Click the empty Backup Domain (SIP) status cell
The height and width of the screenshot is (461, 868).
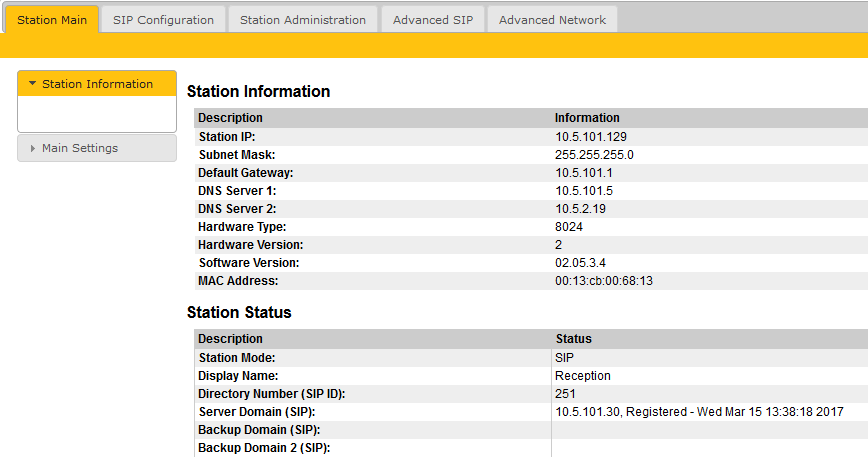[x=700, y=430]
